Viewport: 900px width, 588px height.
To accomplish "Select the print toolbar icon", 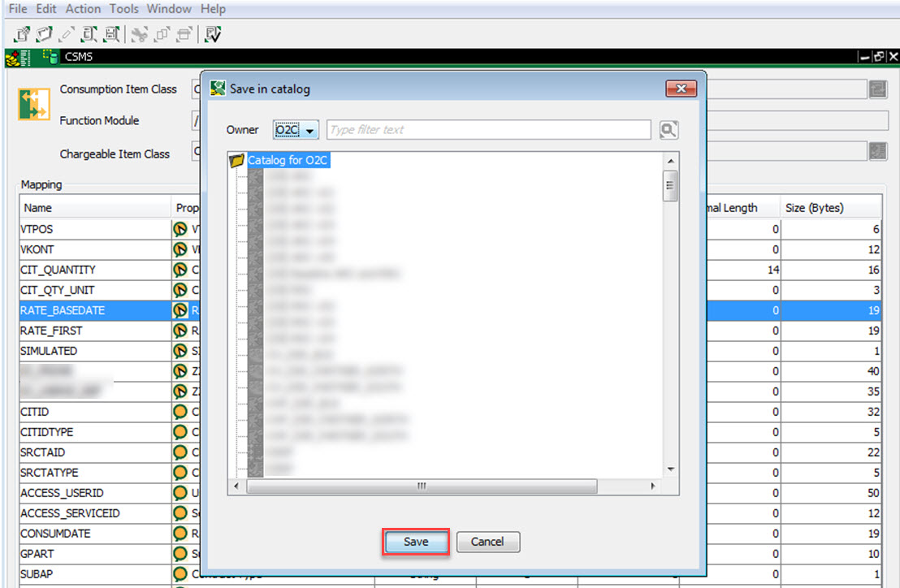I will (x=183, y=34).
